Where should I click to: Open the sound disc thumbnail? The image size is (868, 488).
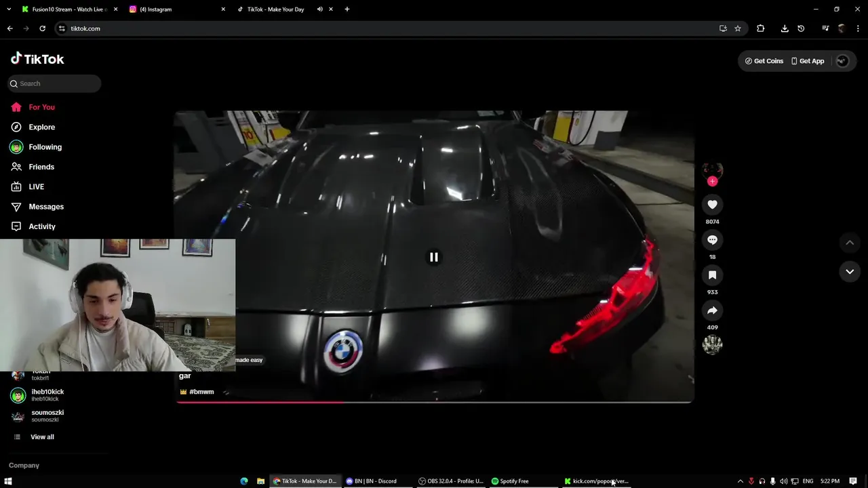712,344
